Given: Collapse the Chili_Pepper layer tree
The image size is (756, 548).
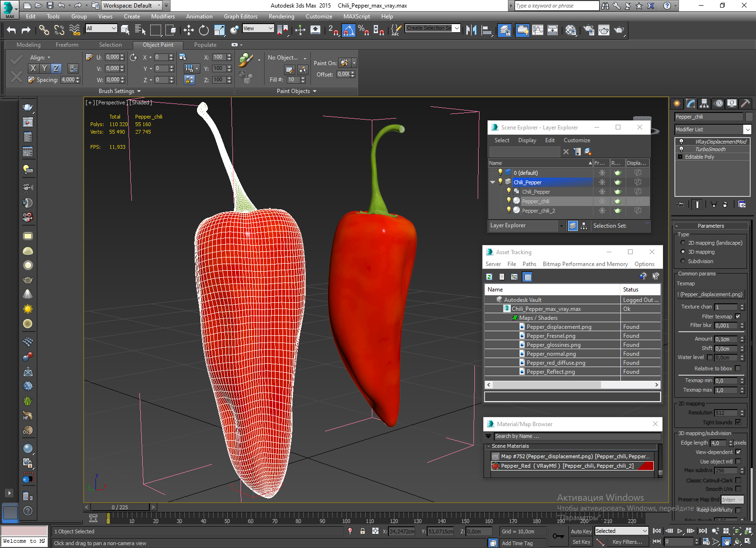Looking at the screenshot, I should coord(493,182).
